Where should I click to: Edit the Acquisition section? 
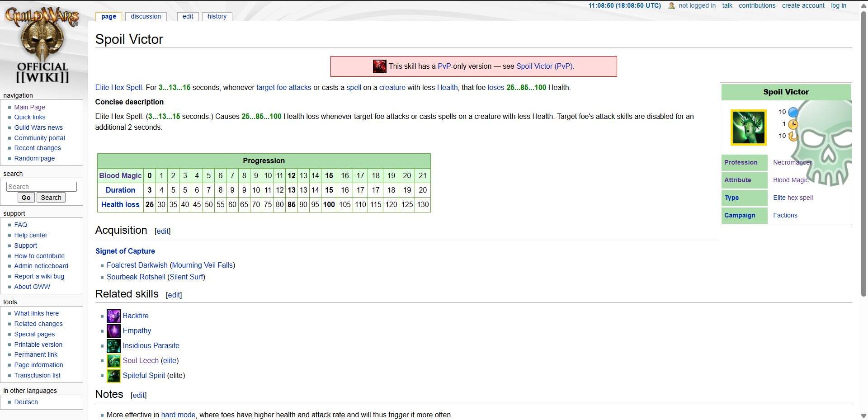pos(163,231)
